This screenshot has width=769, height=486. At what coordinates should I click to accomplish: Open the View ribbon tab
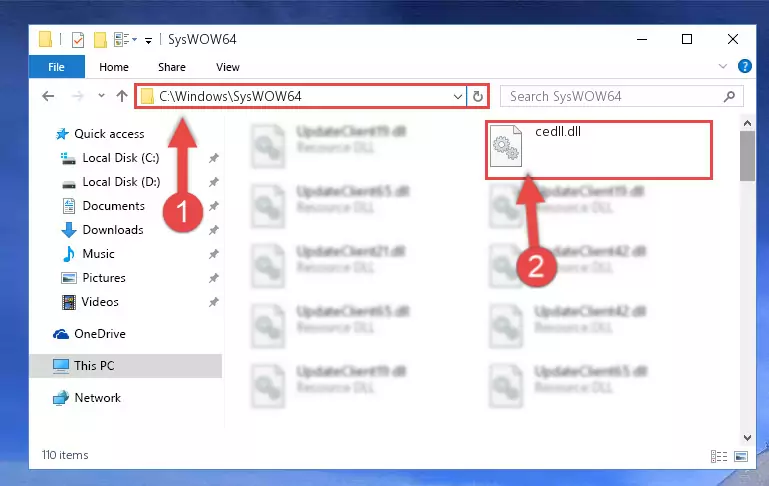(228, 67)
